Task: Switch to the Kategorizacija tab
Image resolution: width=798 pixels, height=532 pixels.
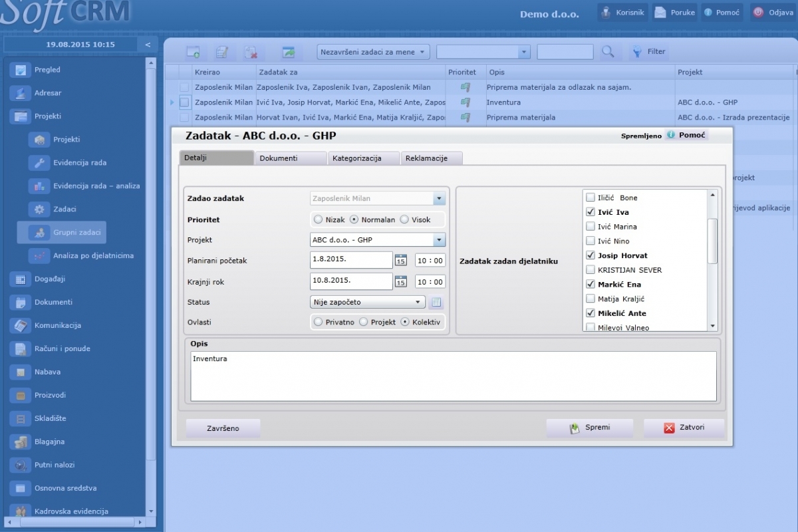Action: coord(364,158)
